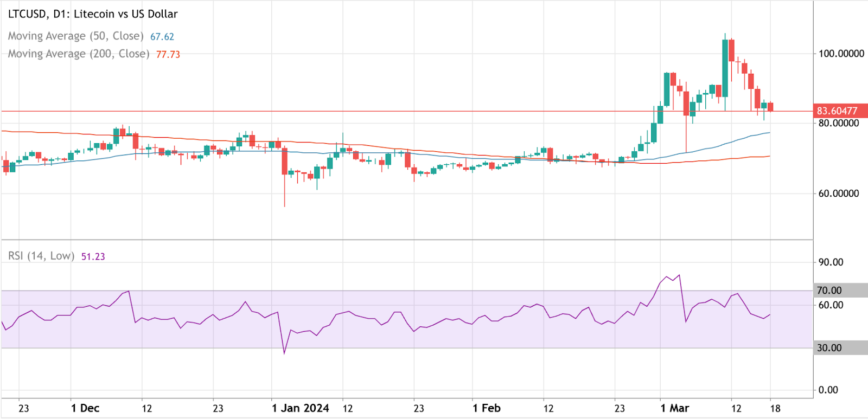This screenshot has height=419, width=868.
Task: Click the 60.00000 price axis label
Action: [839, 194]
